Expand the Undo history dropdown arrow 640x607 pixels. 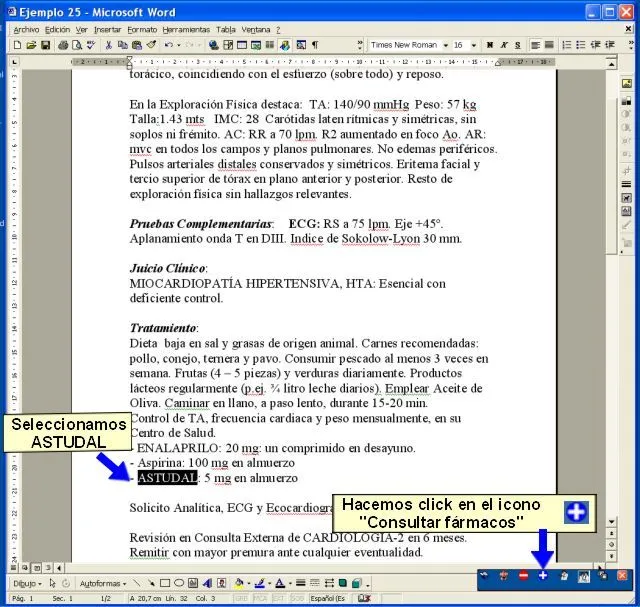178,45
